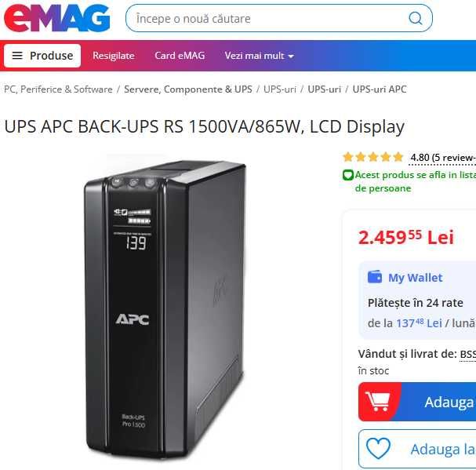Click the green heart badge icon
This screenshot has height=470, width=476.
348,175
